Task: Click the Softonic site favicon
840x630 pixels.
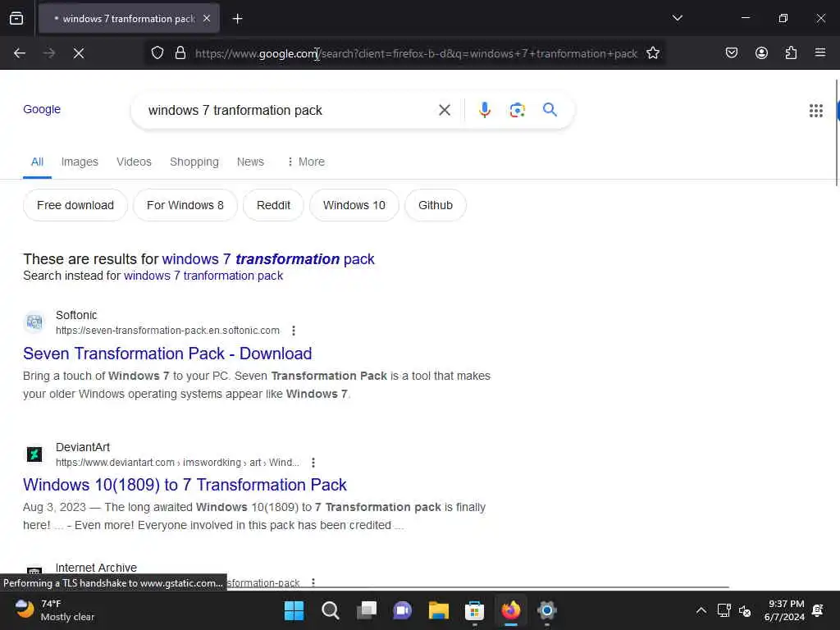Action: 34,322
